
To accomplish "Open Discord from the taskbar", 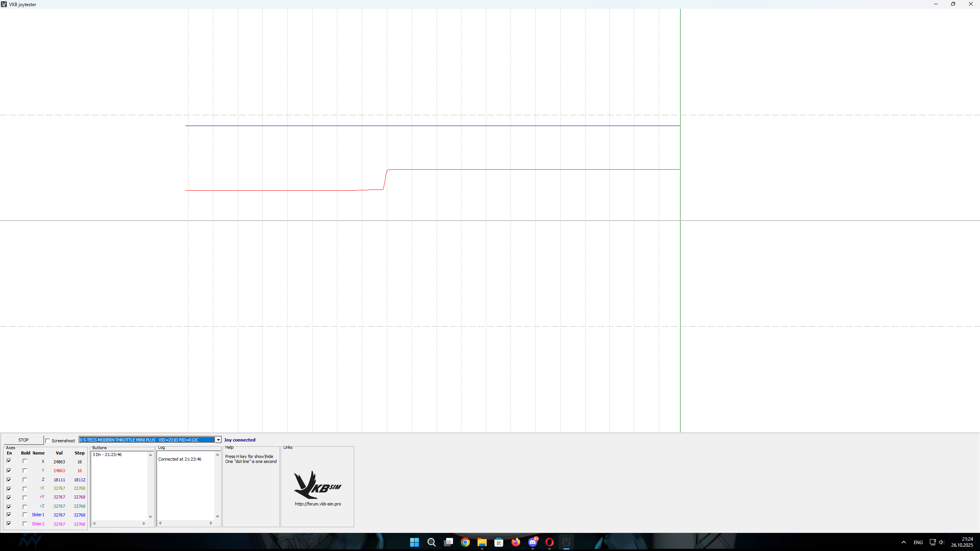I will point(532,542).
